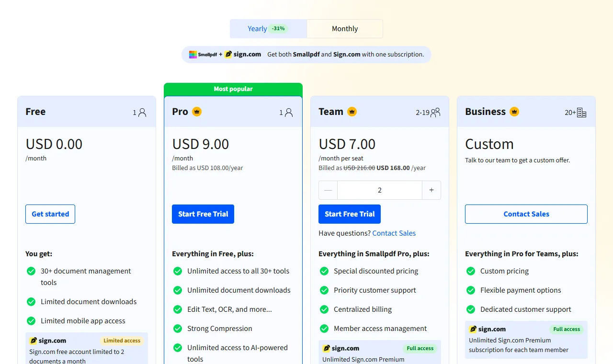Click checkmark beside Strong Compression
This screenshot has height=364, width=613.
pos(178,329)
